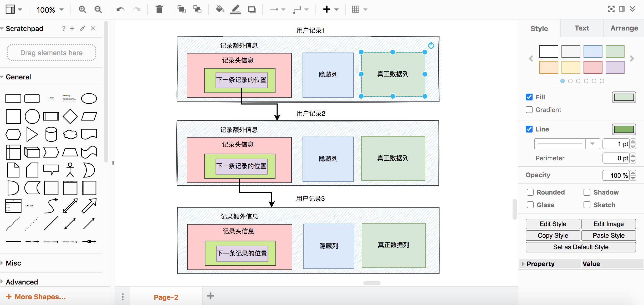644x305 pixels.
Task: Delete selection with trash icon
Action: pos(159,9)
